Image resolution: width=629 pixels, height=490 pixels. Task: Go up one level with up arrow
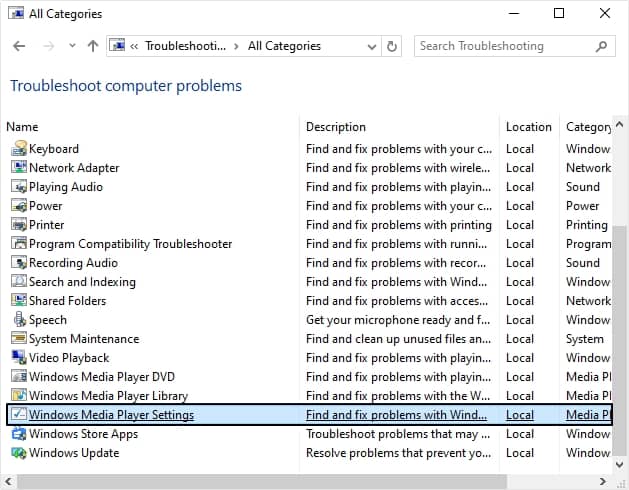[x=93, y=46]
